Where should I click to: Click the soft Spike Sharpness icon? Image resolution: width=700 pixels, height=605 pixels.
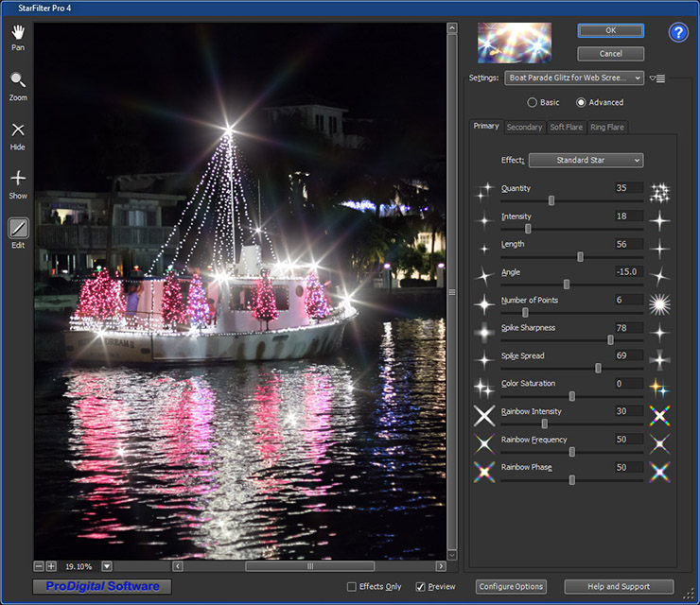click(484, 333)
